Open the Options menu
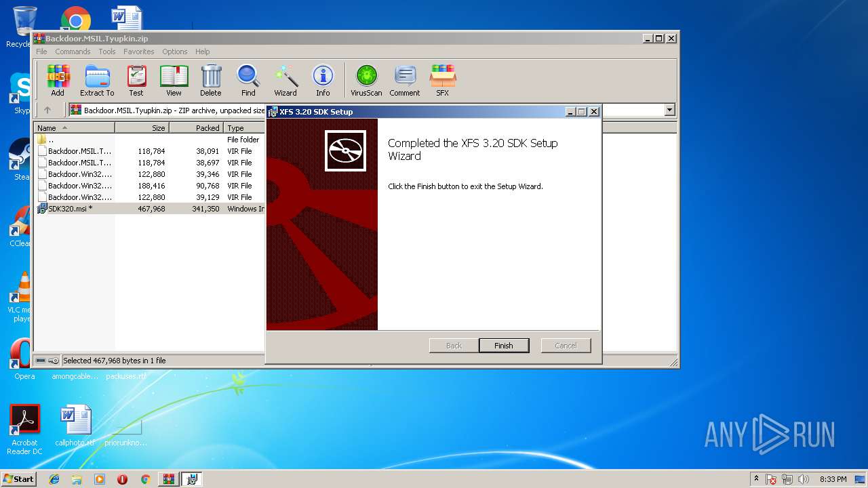This screenshot has width=868, height=488. (175, 52)
